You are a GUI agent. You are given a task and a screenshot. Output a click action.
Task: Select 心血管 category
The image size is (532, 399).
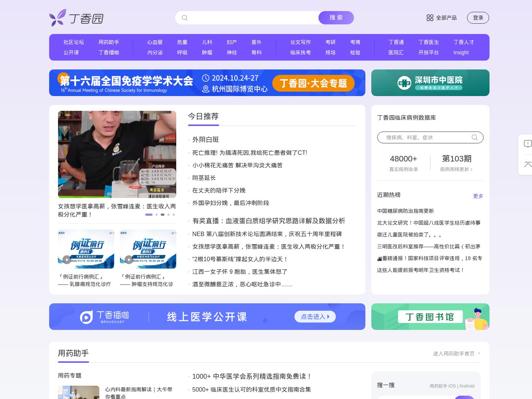point(155,42)
